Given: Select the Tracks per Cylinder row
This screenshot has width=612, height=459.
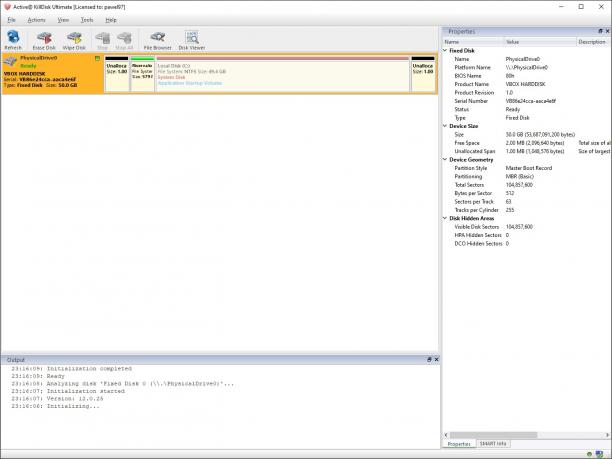Looking at the screenshot, I should coord(527,210).
